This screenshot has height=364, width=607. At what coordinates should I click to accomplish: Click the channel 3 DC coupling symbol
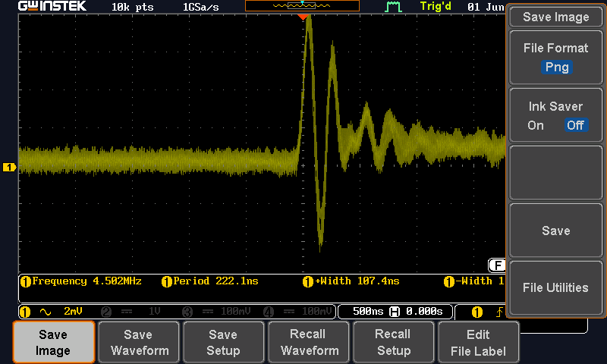(x=208, y=312)
